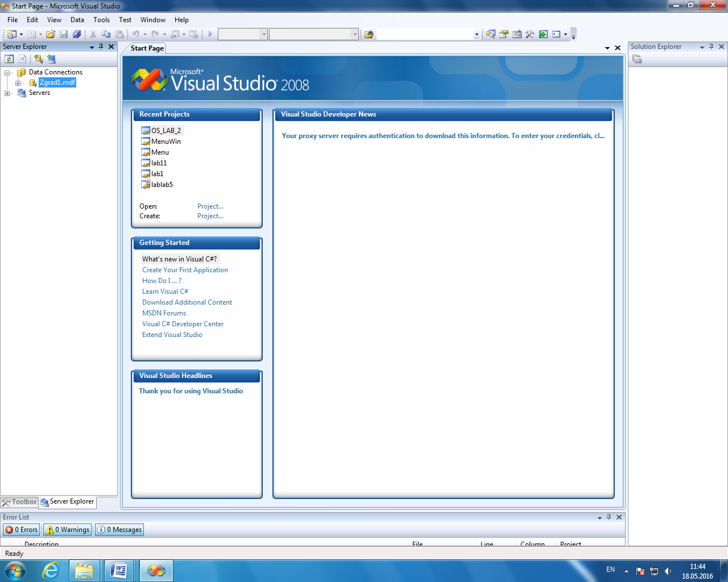Click Create Project... link
This screenshot has height=582, width=728.
pyautogui.click(x=210, y=216)
